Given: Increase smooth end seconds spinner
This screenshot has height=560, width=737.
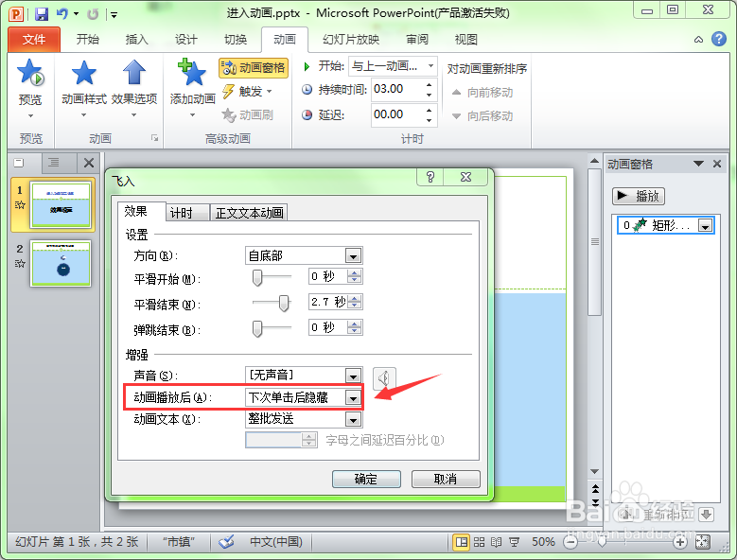Looking at the screenshot, I should 355,298.
